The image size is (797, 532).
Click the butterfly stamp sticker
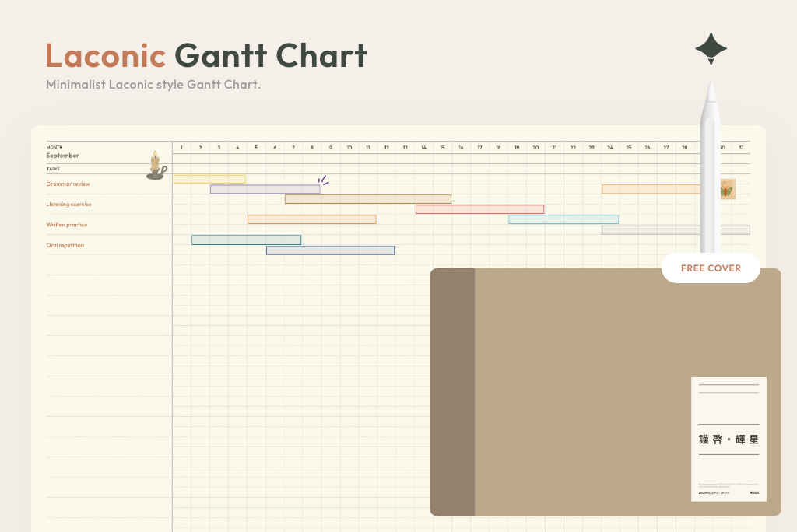pyautogui.click(x=727, y=190)
